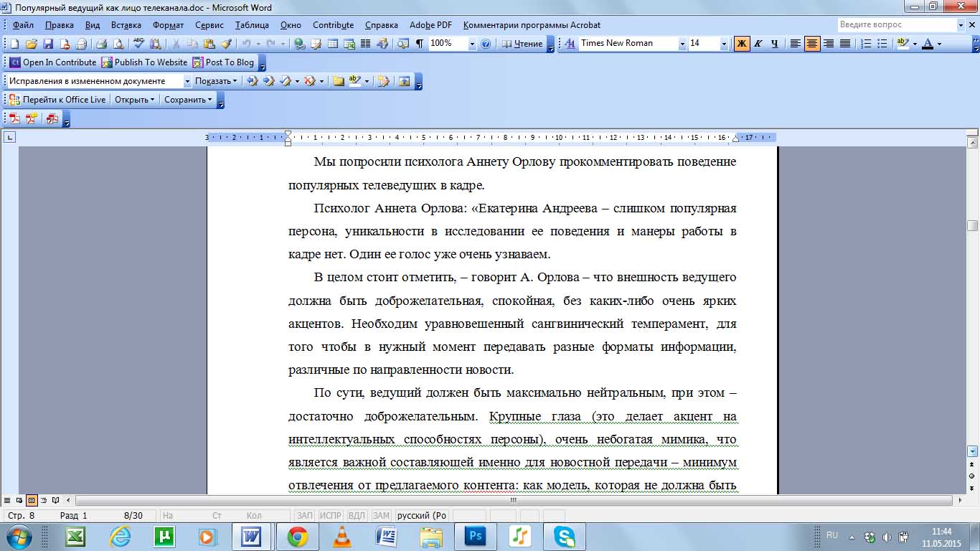Open VLC media player from the taskbar
The image size is (980, 551).
[343, 536]
